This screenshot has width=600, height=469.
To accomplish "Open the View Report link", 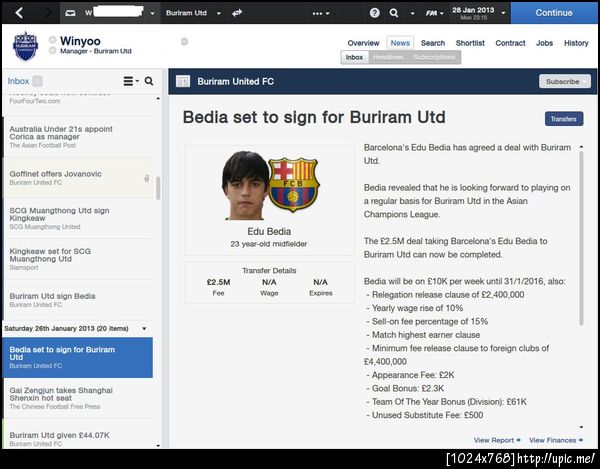I will click(497, 440).
